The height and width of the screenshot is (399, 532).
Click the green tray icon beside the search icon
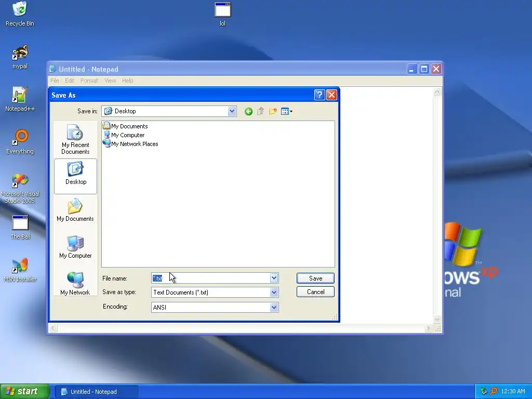(484, 391)
